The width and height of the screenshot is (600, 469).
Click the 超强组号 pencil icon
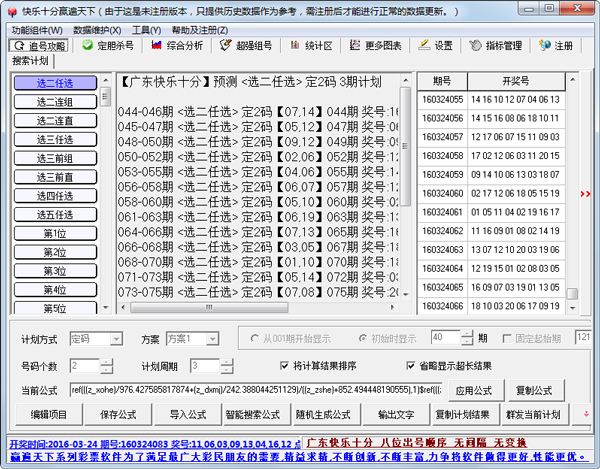click(x=225, y=45)
